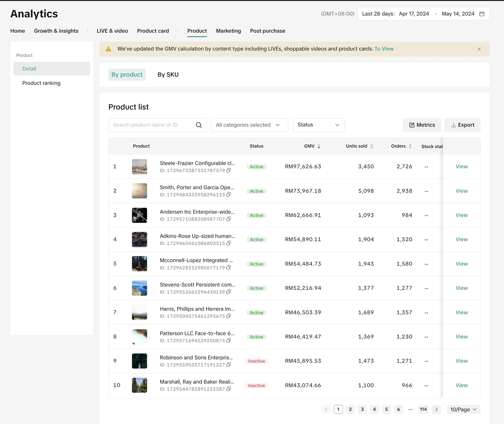Sort the table by Units sold
Viewport: 504px width, 424px height.
pyautogui.click(x=371, y=146)
